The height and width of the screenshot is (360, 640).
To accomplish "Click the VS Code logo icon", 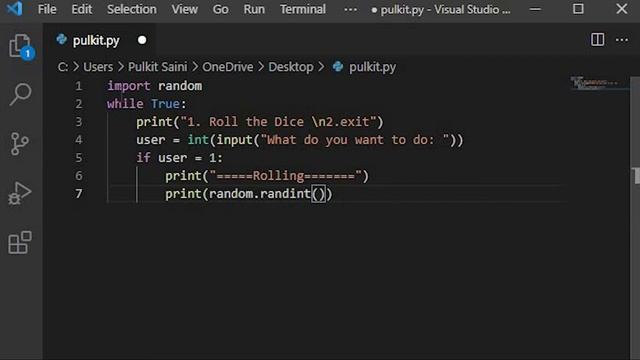I will tap(14, 9).
